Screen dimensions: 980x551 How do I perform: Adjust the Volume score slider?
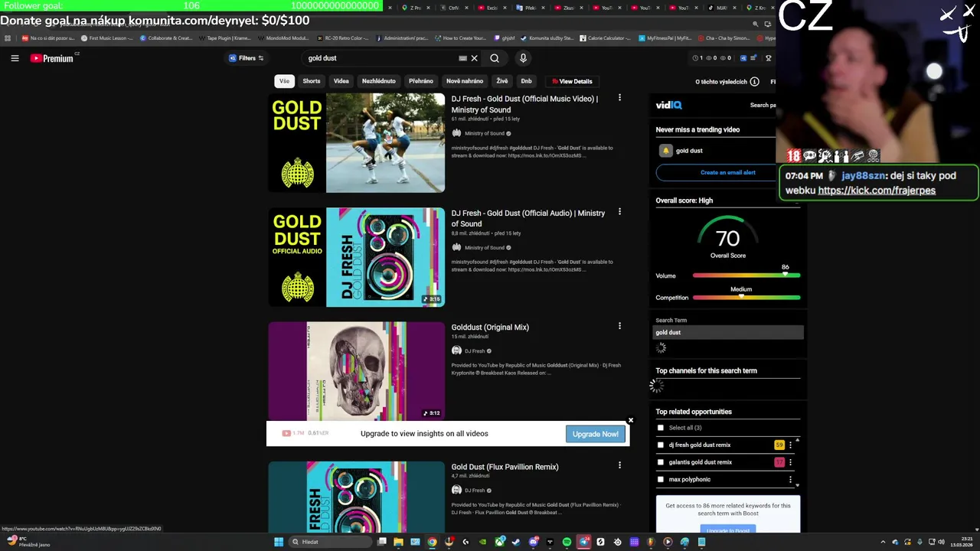point(746,275)
